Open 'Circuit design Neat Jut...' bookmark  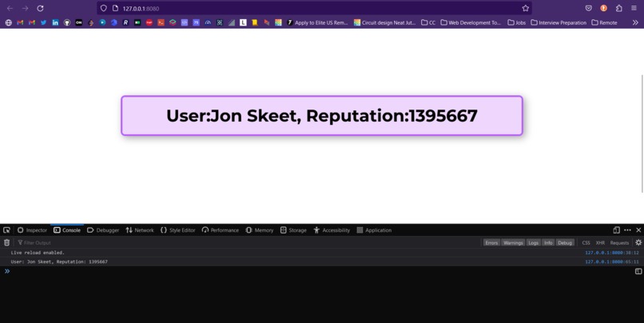(385, 22)
